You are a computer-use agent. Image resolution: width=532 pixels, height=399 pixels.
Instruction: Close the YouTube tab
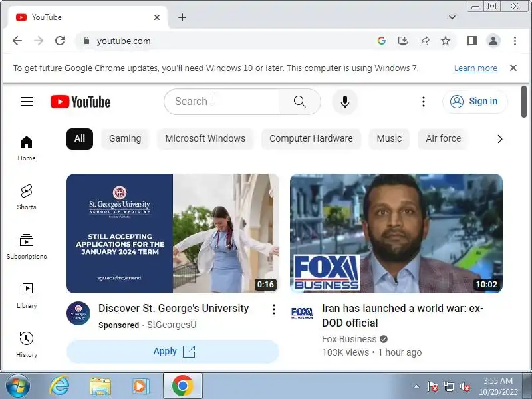[157, 17]
